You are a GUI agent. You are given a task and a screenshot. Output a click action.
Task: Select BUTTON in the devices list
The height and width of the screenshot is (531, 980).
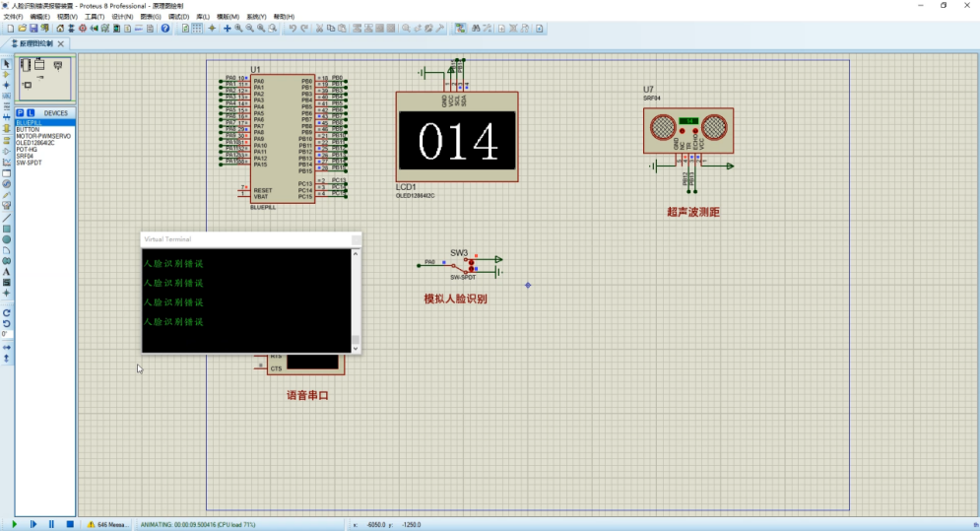point(45,129)
